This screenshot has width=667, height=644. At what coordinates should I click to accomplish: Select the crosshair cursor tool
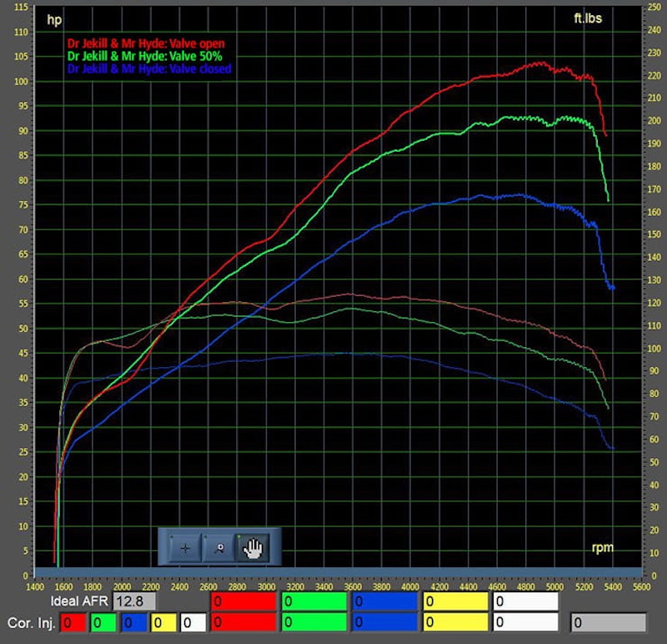click(185, 548)
